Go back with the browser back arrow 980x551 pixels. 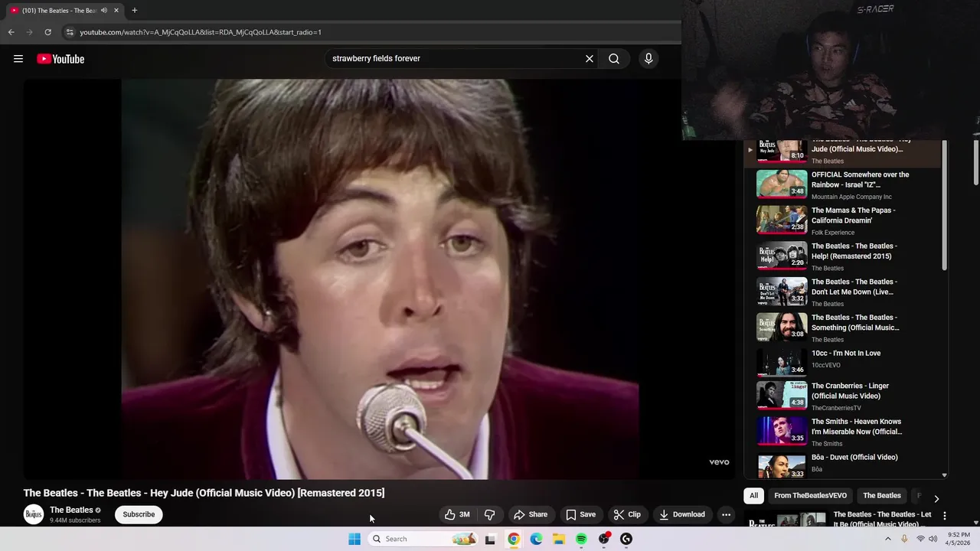pyautogui.click(x=11, y=32)
